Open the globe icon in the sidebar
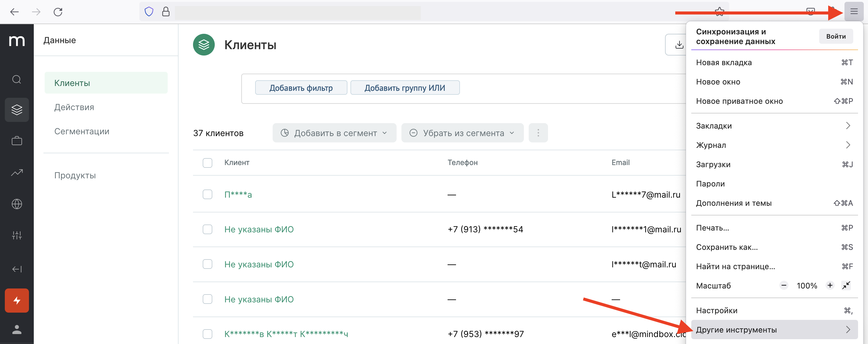The image size is (868, 344). (x=17, y=204)
